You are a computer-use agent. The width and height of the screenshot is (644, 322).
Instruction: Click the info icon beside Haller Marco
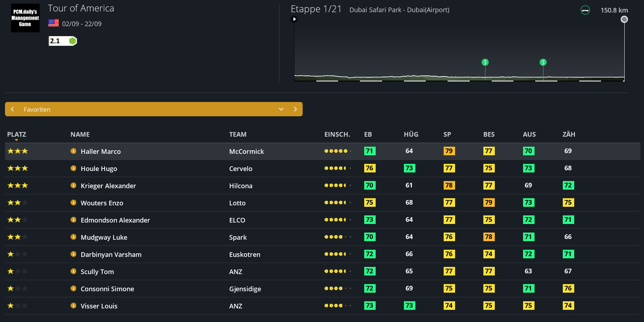(73, 151)
